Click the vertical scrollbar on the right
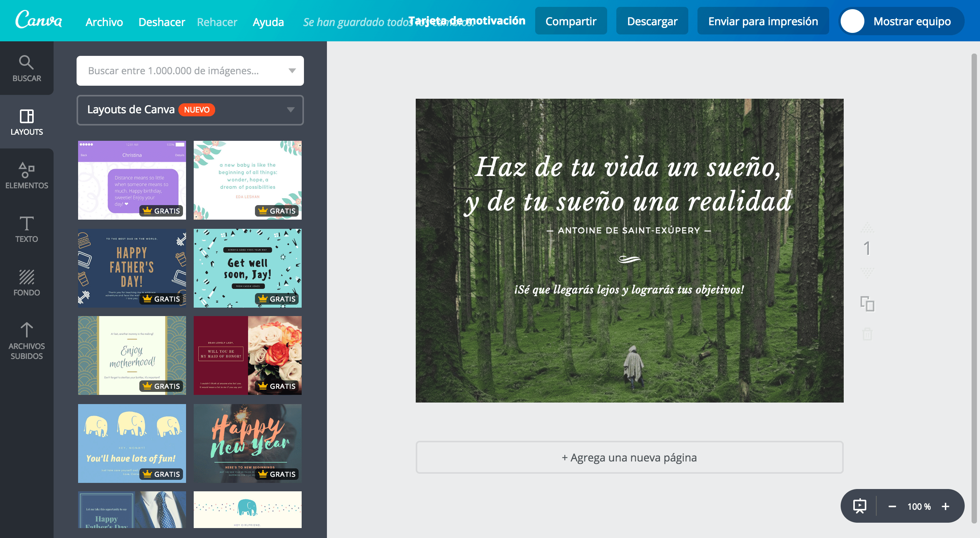Screen dimensions: 980x538 [x=974, y=289]
